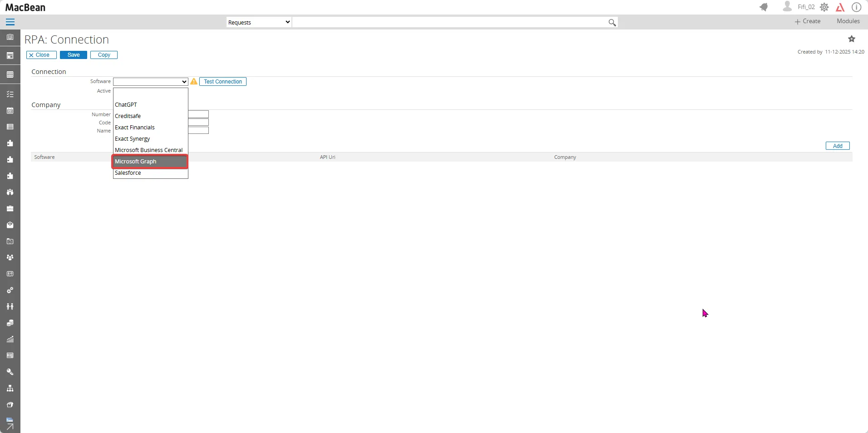Star this RPA Connection page
Image resolution: width=868 pixels, height=433 pixels.
click(852, 39)
